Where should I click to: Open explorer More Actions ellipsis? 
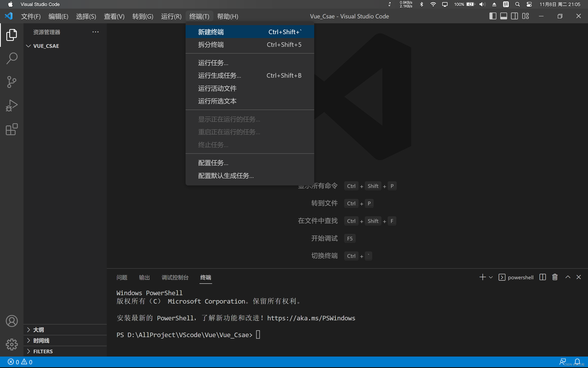(96, 32)
